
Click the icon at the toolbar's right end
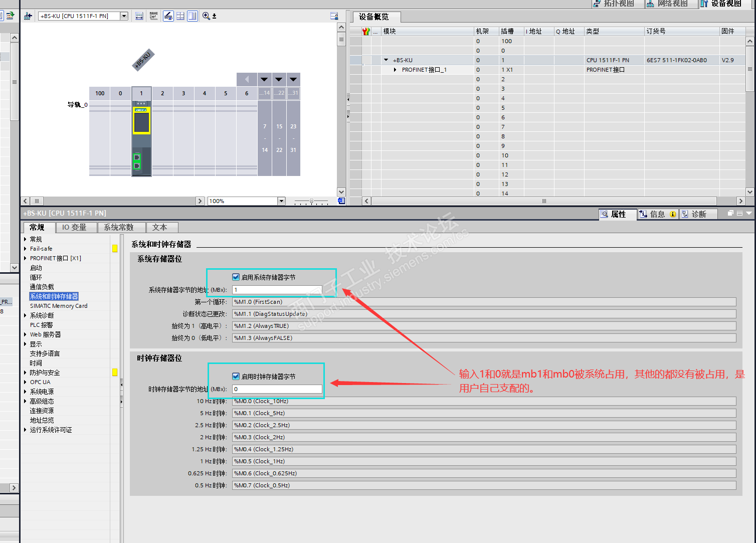click(334, 16)
